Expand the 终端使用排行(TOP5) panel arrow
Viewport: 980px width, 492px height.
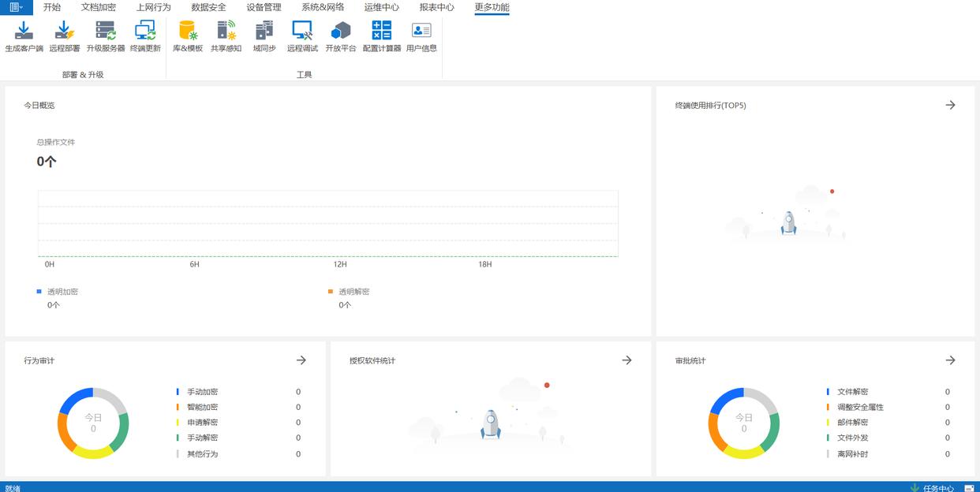[x=950, y=105]
